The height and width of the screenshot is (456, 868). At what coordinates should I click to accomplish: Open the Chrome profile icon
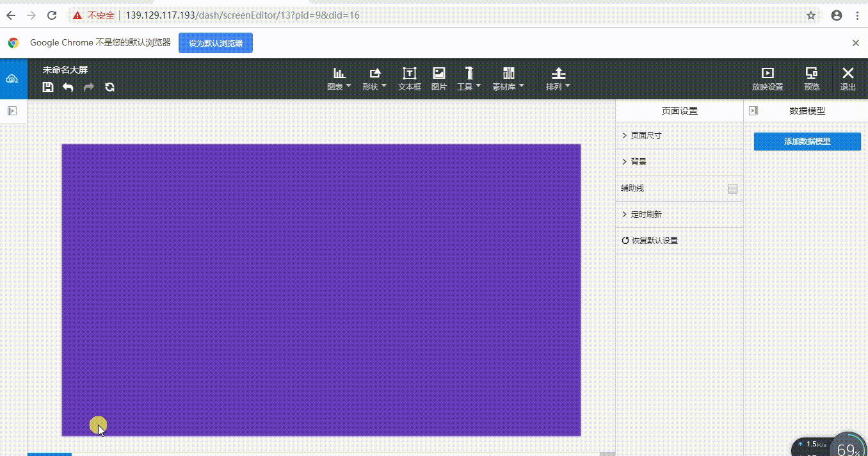click(x=837, y=15)
